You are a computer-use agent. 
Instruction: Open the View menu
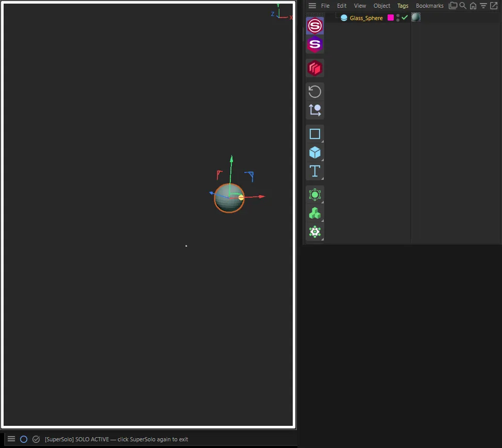click(360, 6)
